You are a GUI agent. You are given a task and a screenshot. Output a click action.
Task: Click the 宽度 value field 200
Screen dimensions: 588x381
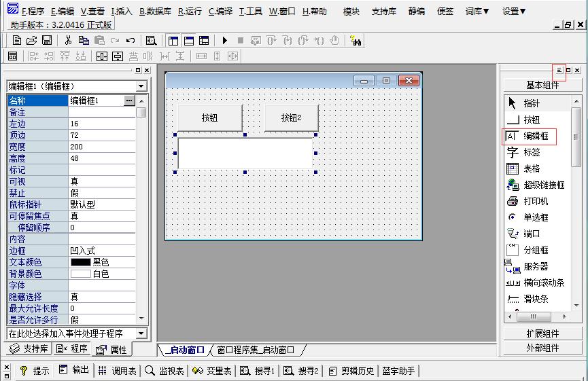point(101,147)
